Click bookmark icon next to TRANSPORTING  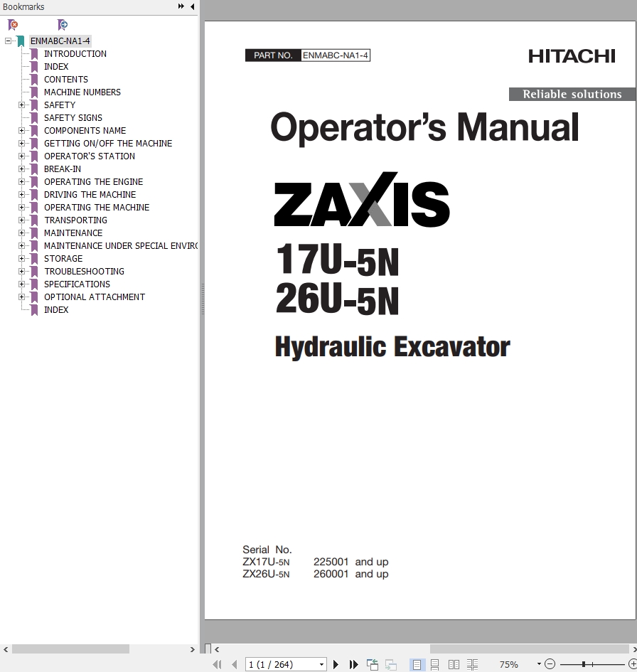pos(34,220)
